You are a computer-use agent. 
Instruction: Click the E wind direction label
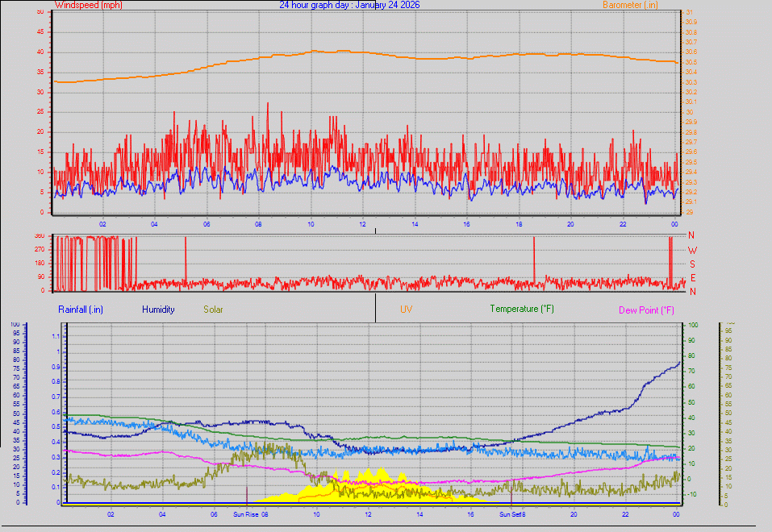pyautogui.click(x=691, y=277)
